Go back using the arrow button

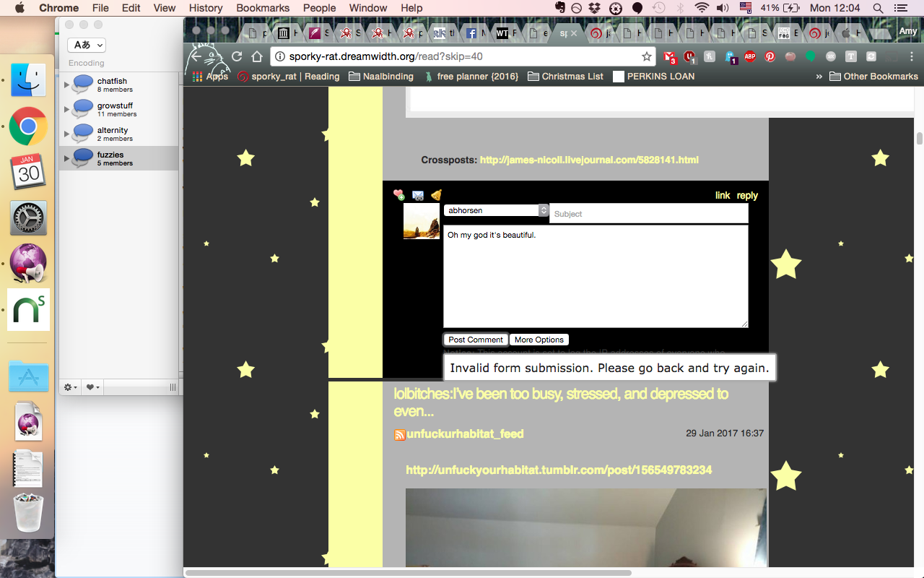(x=197, y=56)
